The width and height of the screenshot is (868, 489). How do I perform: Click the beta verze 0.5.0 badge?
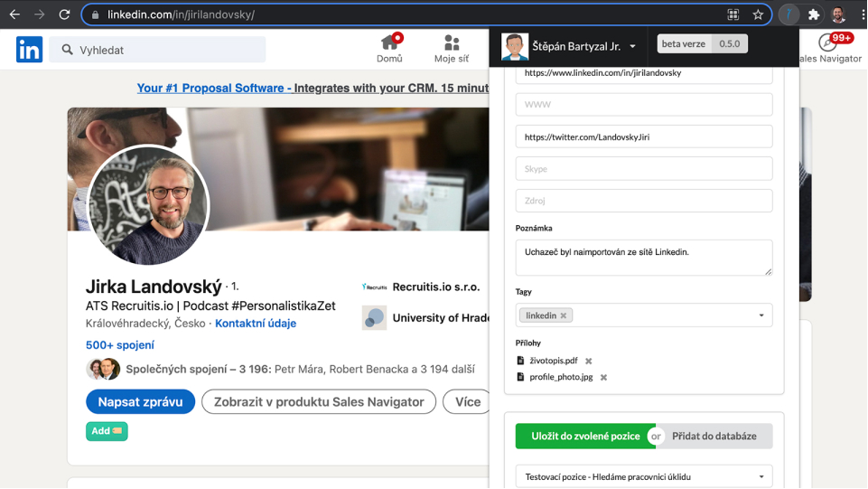point(702,43)
